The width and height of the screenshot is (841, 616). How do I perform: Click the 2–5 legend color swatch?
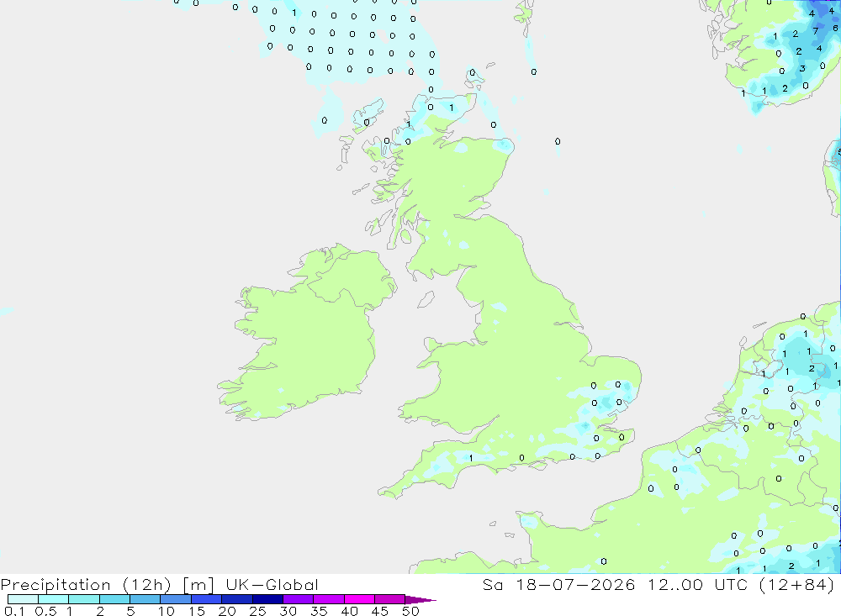click(114, 599)
